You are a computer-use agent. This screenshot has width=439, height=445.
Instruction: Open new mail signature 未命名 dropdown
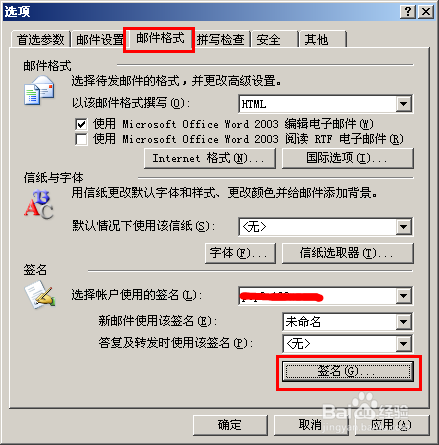point(404,322)
